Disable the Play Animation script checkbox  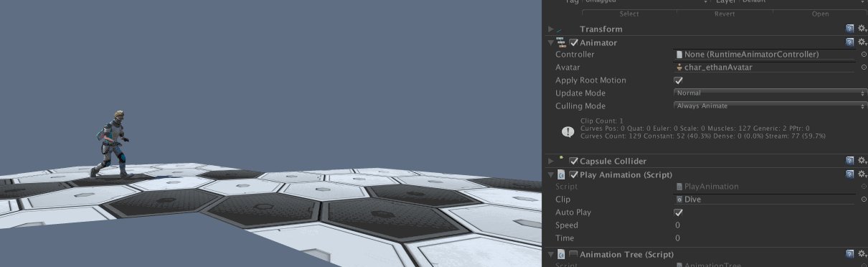click(574, 174)
